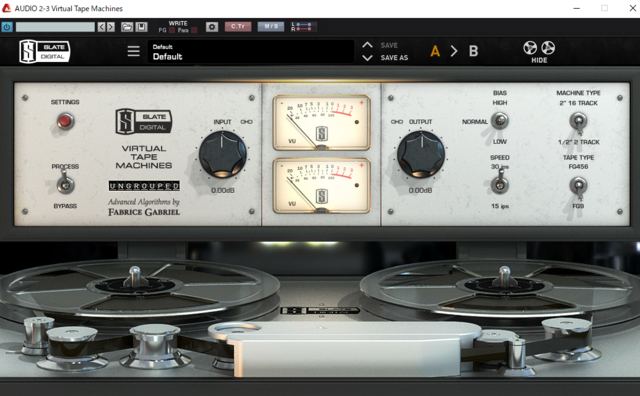This screenshot has width=640, height=396.
Task: Flip the PROCESS/BYPASS toggle switch
Action: coord(65,182)
